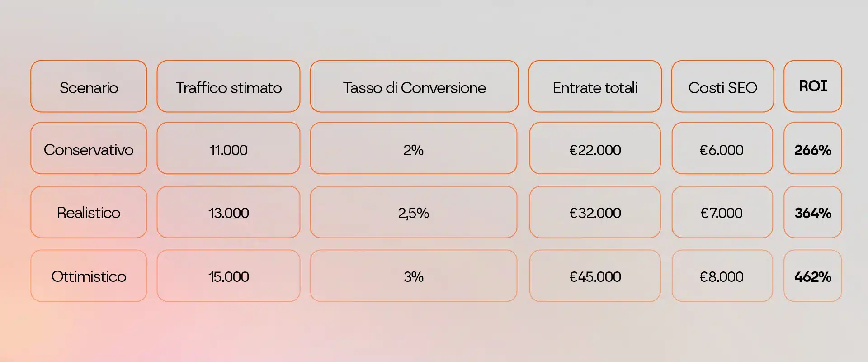868x362 pixels.
Task: Click the 2,5% conversion rate cell
Action: pos(413,212)
